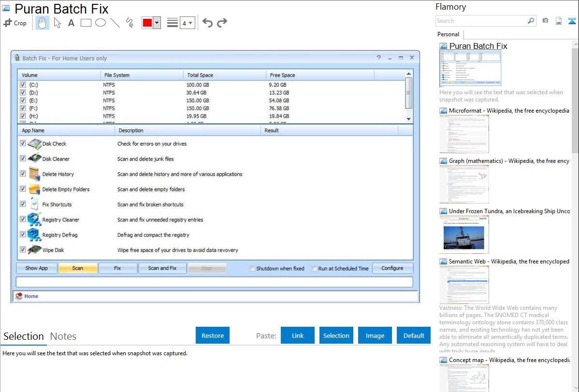Click the undo arrow icon
579x392 pixels.
click(x=207, y=23)
